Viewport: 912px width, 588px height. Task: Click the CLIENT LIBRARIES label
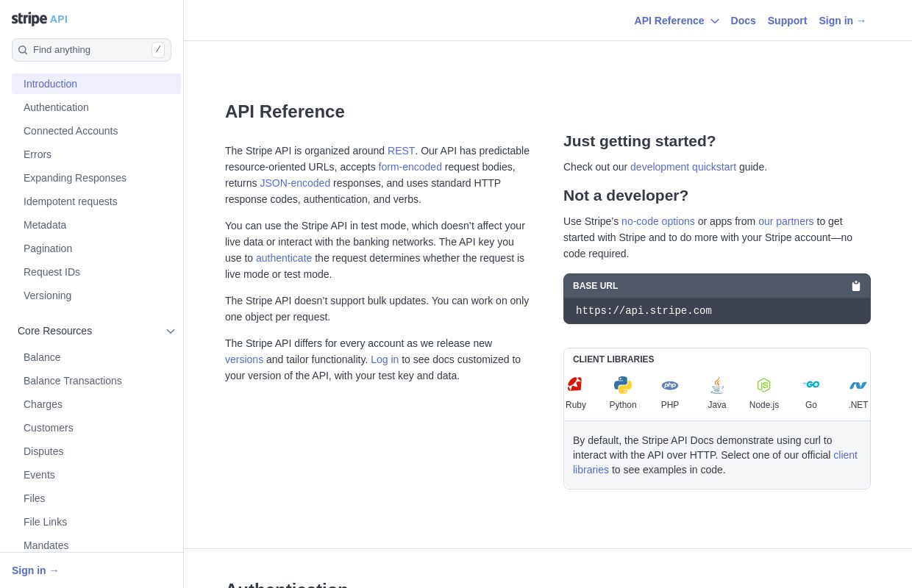(x=613, y=359)
